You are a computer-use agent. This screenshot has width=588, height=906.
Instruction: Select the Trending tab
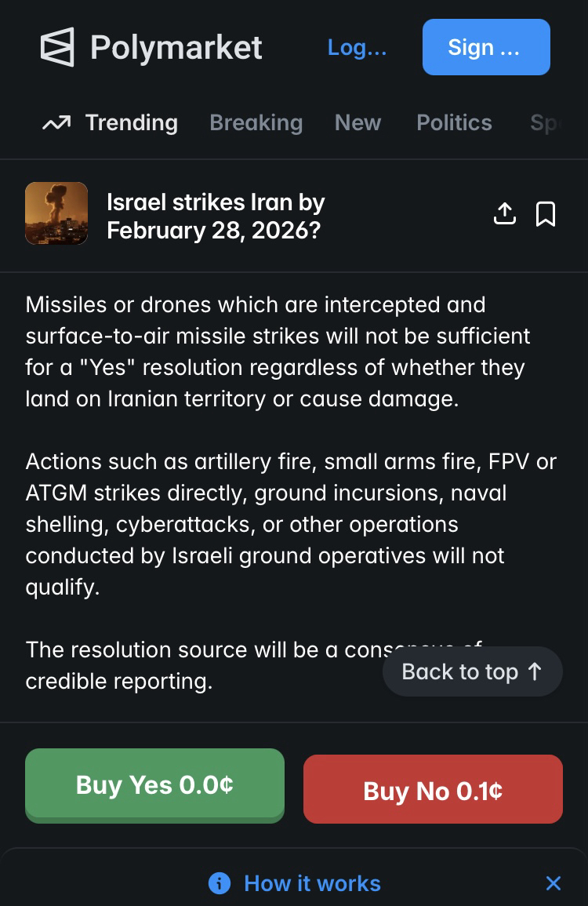(131, 123)
